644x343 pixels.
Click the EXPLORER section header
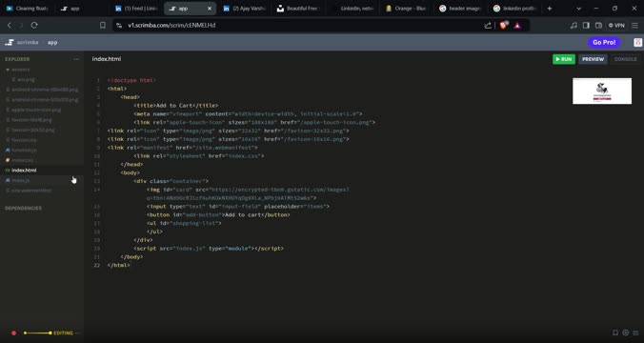point(17,59)
